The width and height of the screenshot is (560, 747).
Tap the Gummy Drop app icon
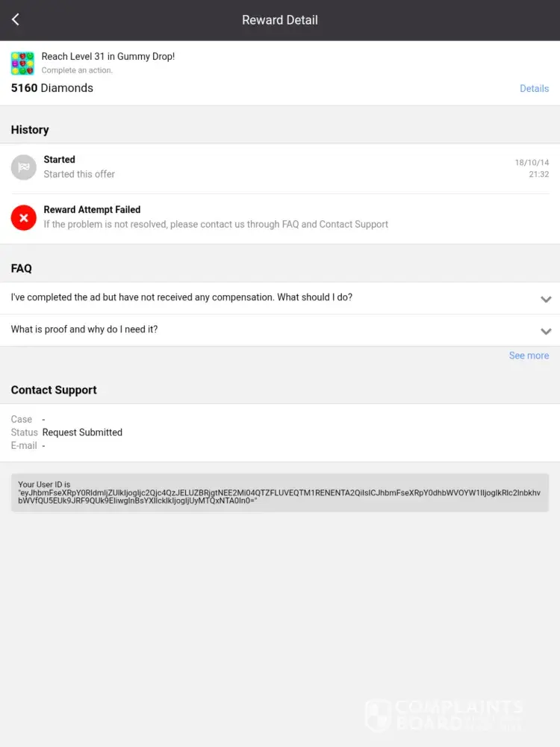click(x=22, y=63)
